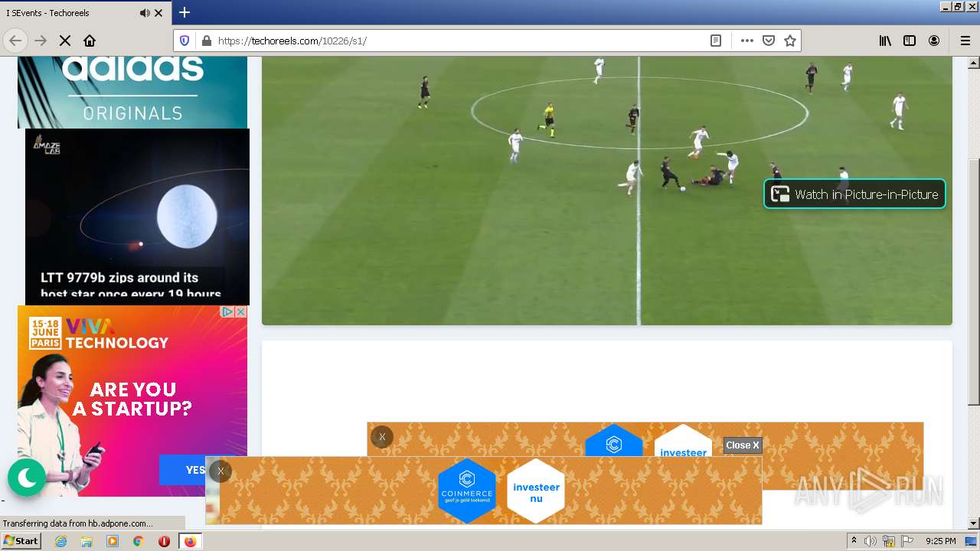The image size is (980, 551).
Task: Click the Coinmerce logo in lower banner
Action: [x=467, y=491]
